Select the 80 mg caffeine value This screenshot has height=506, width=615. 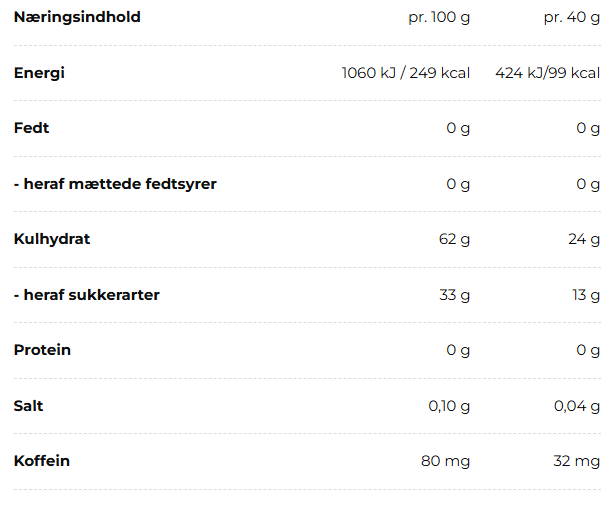tap(445, 461)
